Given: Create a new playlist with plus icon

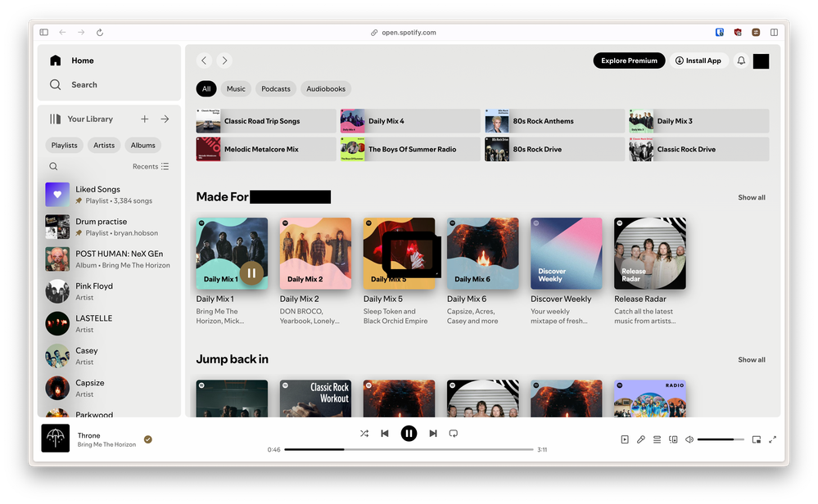Looking at the screenshot, I should [x=144, y=119].
